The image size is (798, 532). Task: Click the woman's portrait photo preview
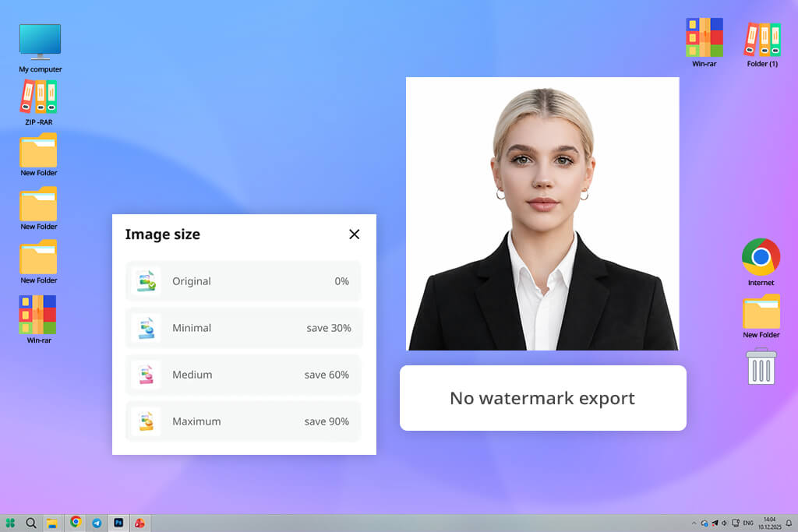542,213
